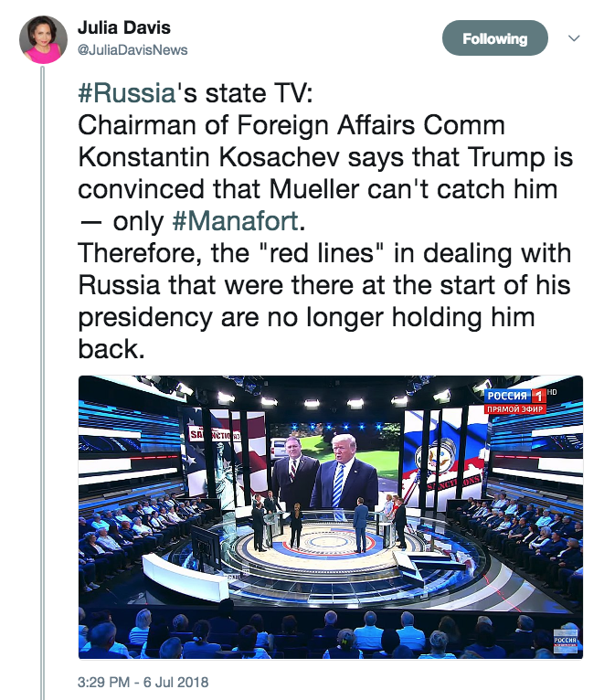This screenshot has width=604, height=700.
Task: Click the center studio screen showing two men in suits
Action: tap(334, 467)
